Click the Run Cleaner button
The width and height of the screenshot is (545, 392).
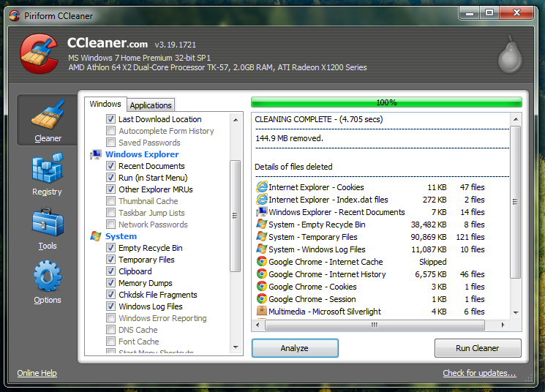coord(478,348)
